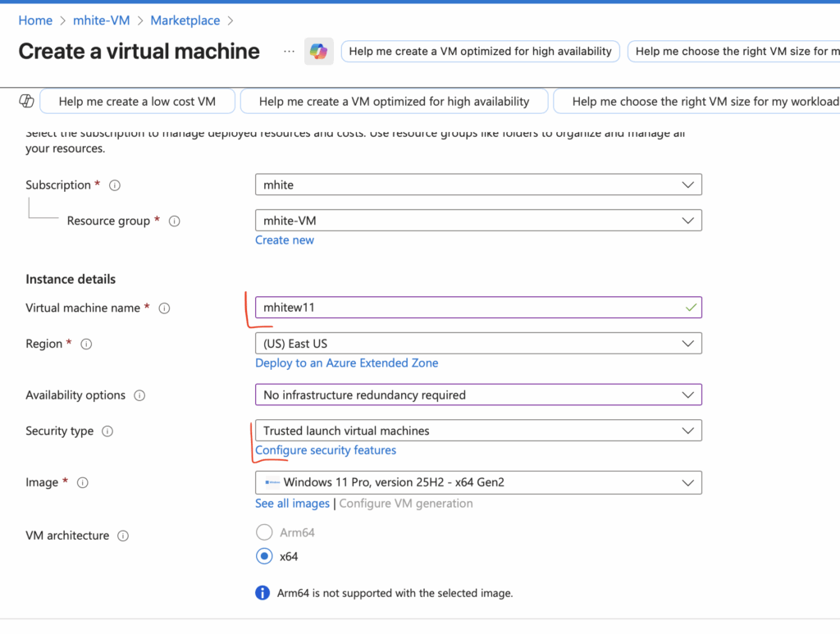
Task: Open the Image dropdown with Windows 11 Pro
Action: [x=478, y=482]
